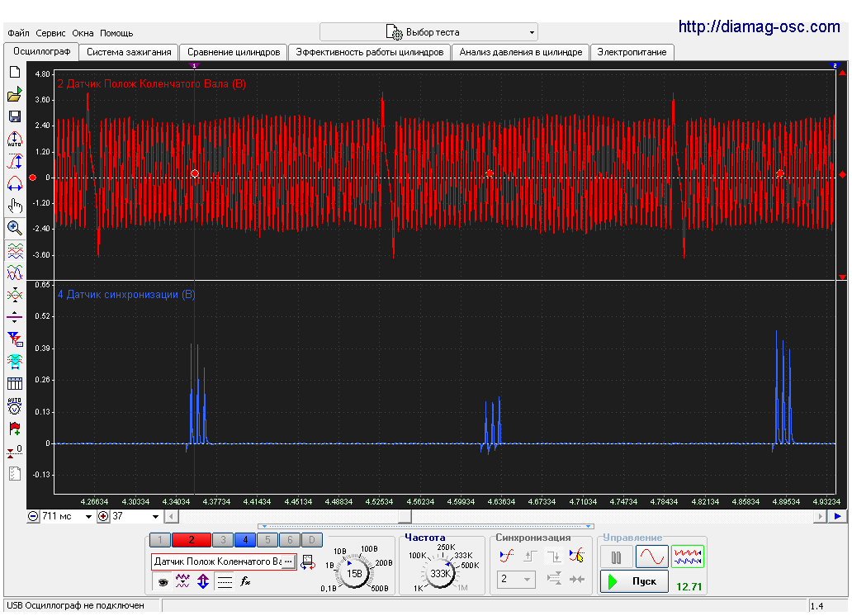Open the Помощь menu
This screenshot has height=616, width=852.
(x=116, y=33)
